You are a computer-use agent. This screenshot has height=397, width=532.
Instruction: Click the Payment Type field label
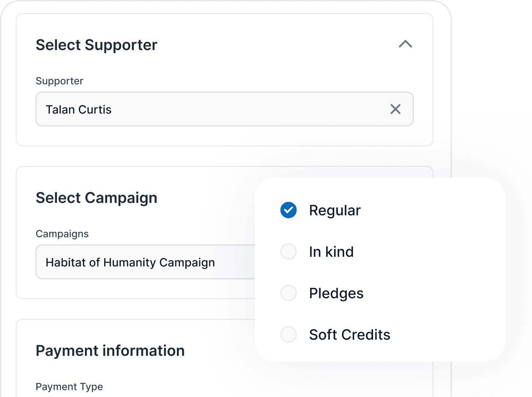point(69,386)
